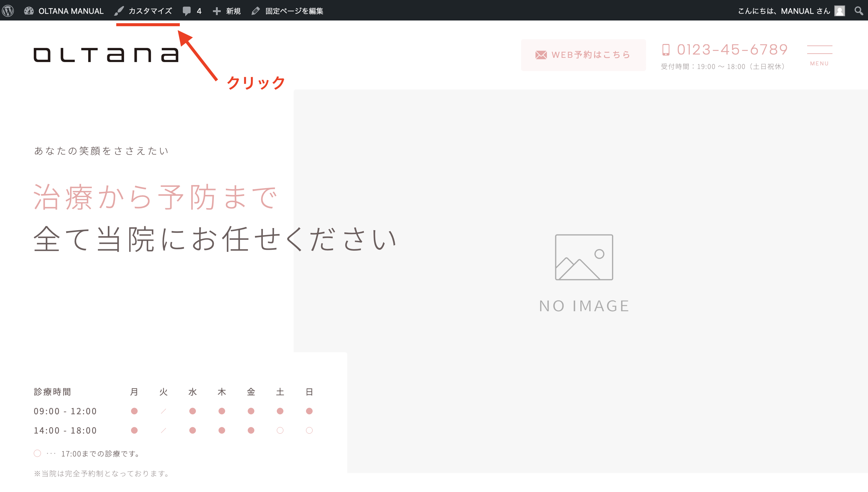Select the customize brush icon
This screenshot has height=492, width=868.
coord(119,11)
